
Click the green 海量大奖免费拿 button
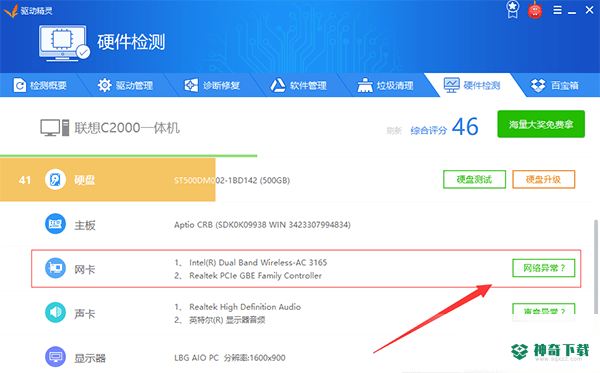541,124
